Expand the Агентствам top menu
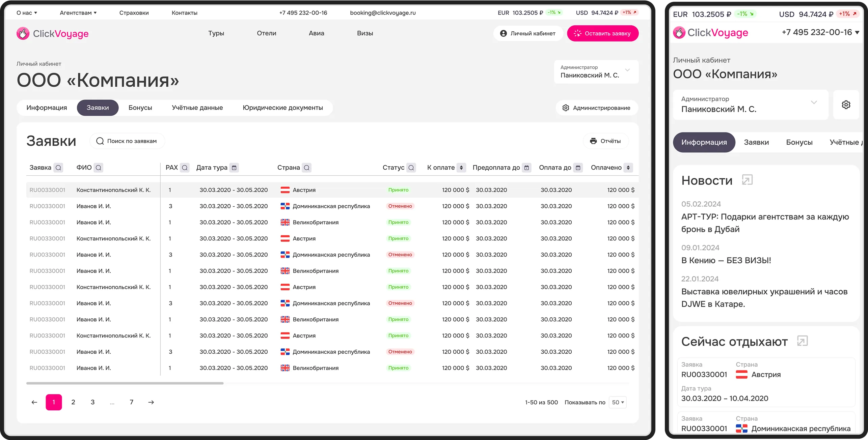Viewport: 868px width, 440px height. coord(78,13)
